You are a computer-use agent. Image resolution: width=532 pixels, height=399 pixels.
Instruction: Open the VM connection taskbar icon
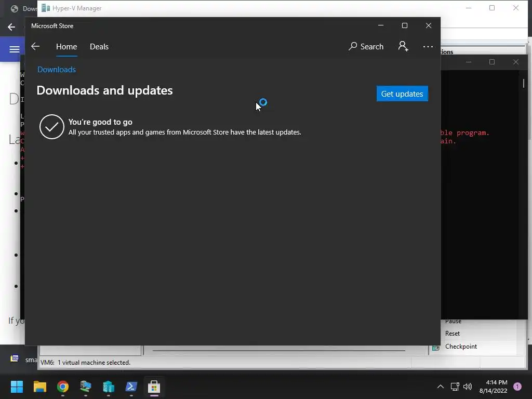[x=86, y=387]
